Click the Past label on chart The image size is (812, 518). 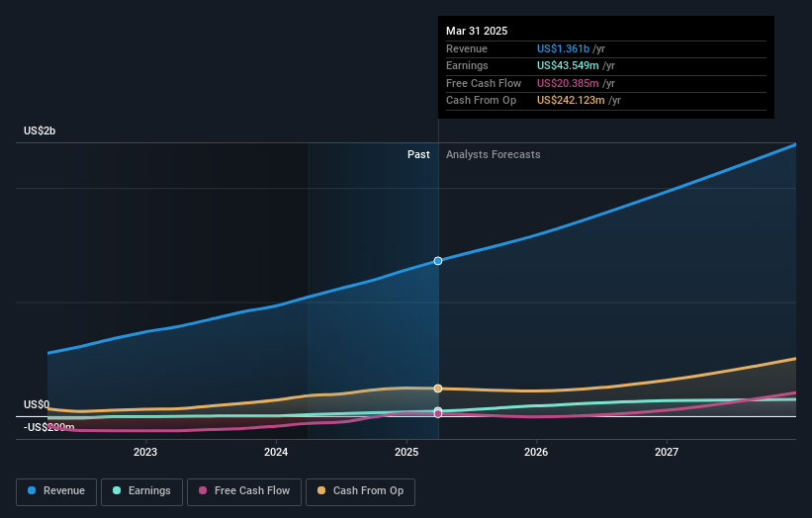418,154
